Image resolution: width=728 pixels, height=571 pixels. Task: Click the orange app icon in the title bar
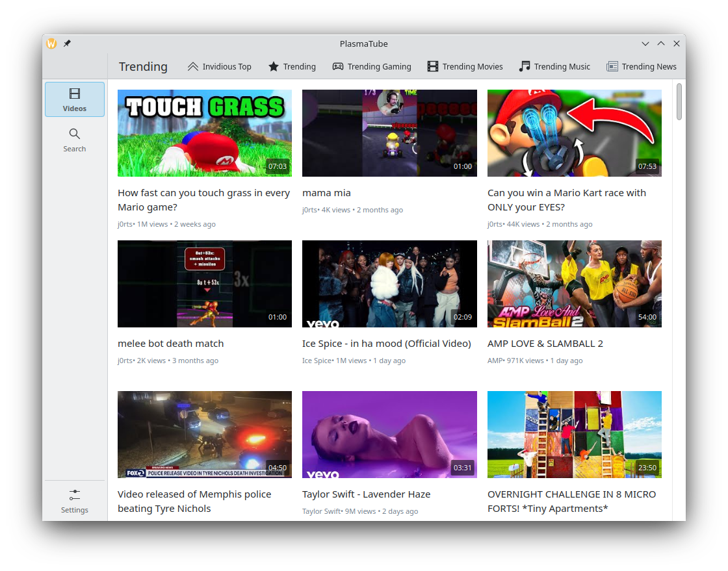[51, 43]
